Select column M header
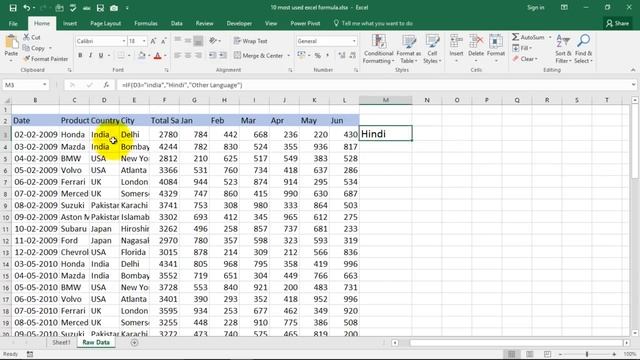This screenshot has width=640, height=360. tap(385, 100)
